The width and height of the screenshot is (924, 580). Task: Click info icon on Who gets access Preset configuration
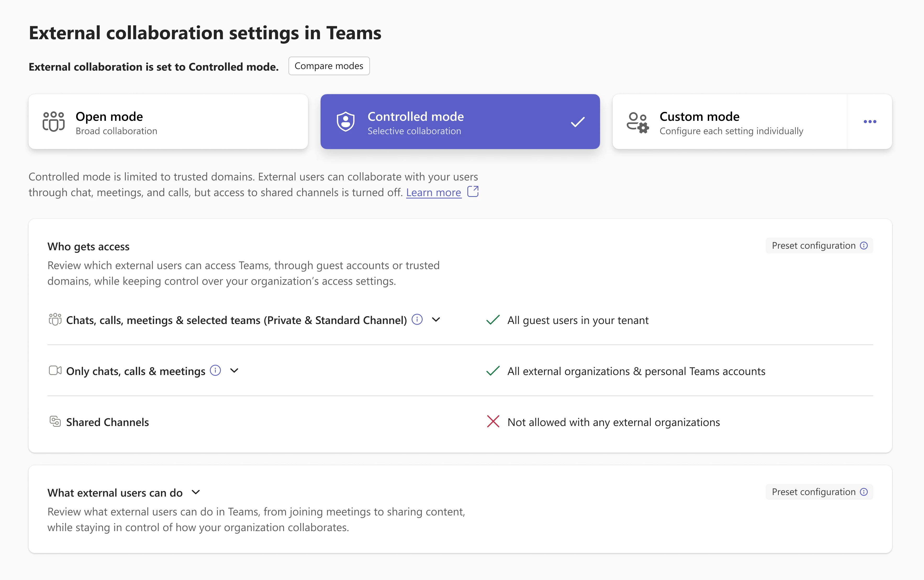pos(864,246)
